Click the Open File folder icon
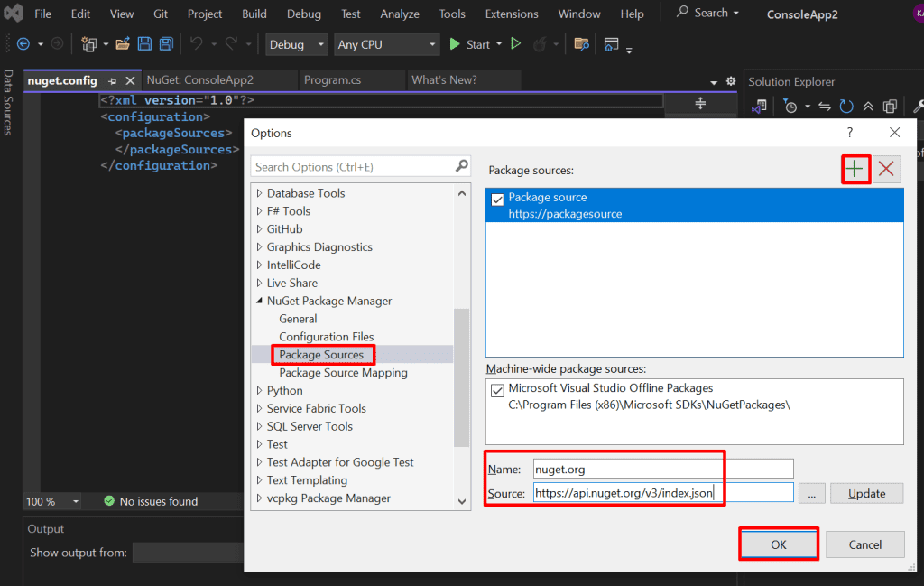This screenshot has width=924, height=586. (x=124, y=44)
